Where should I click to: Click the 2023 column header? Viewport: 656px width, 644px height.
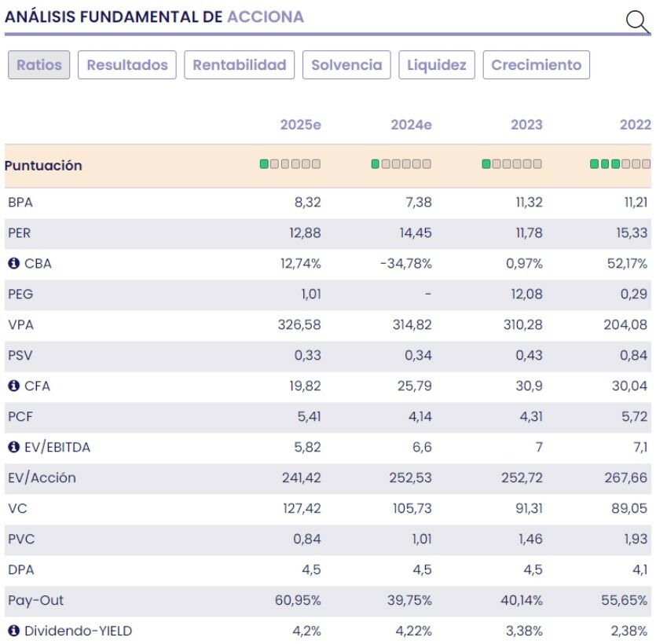point(526,125)
